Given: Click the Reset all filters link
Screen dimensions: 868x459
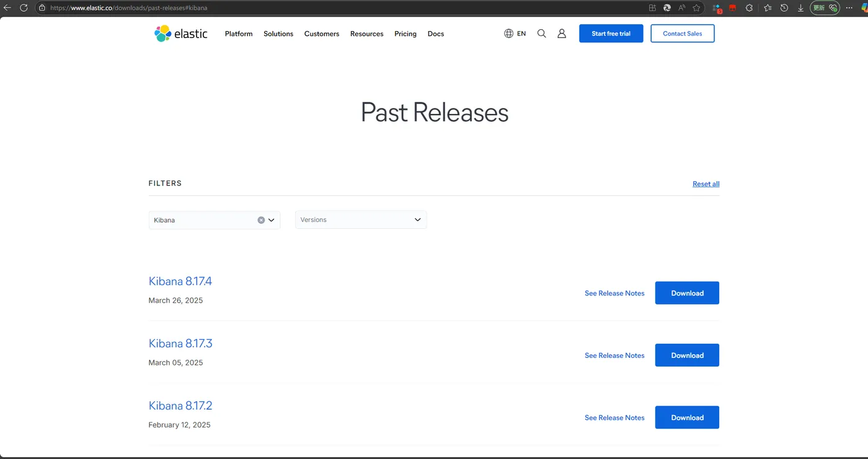Looking at the screenshot, I should pos(706,184).
